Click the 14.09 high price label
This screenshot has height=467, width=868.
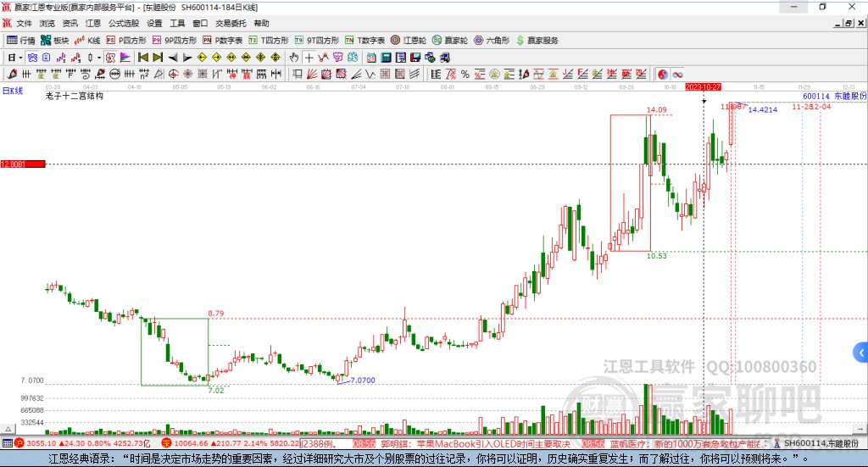(657, 109)
